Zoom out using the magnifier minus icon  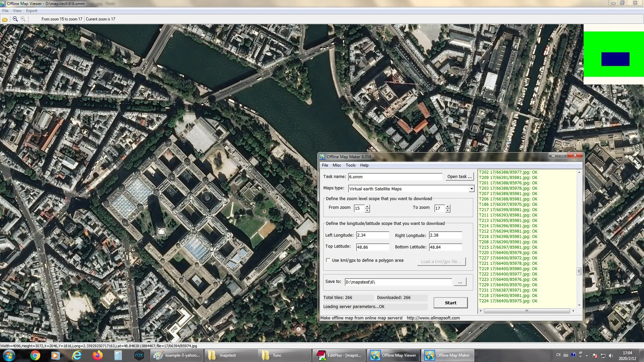tap(15, 19)
